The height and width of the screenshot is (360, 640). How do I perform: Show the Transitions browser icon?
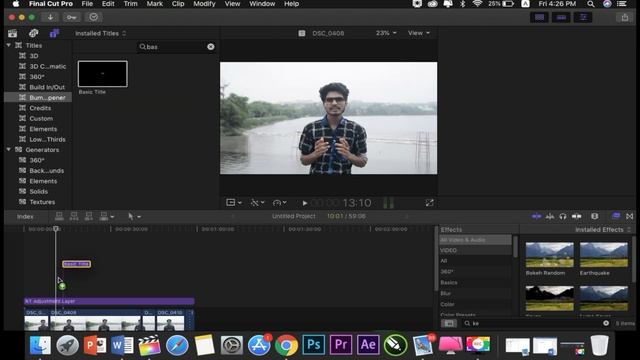coord(629,216)
